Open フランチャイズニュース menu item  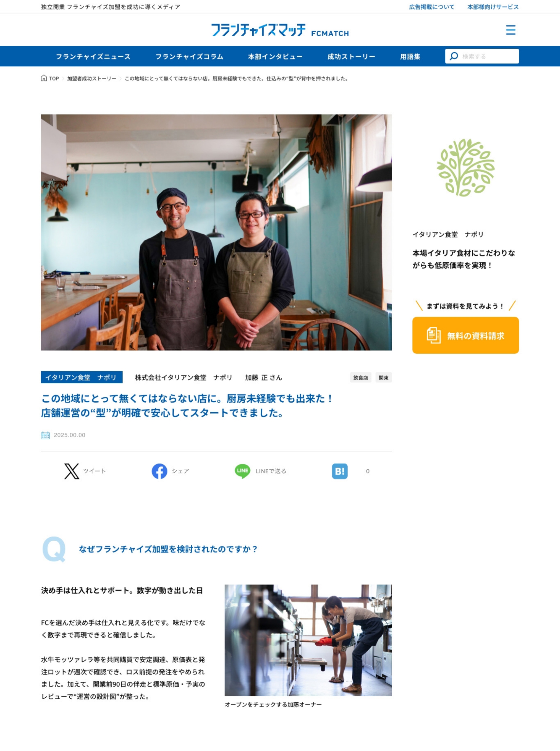point(93,57)
